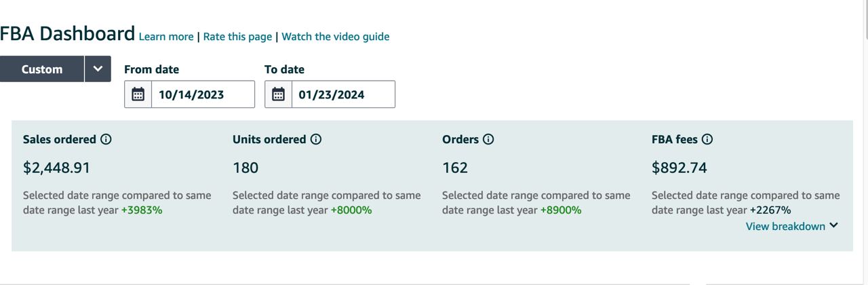Click the info icon beside Units ordered
Screen dimensions: 868x285
coord(316,139)
